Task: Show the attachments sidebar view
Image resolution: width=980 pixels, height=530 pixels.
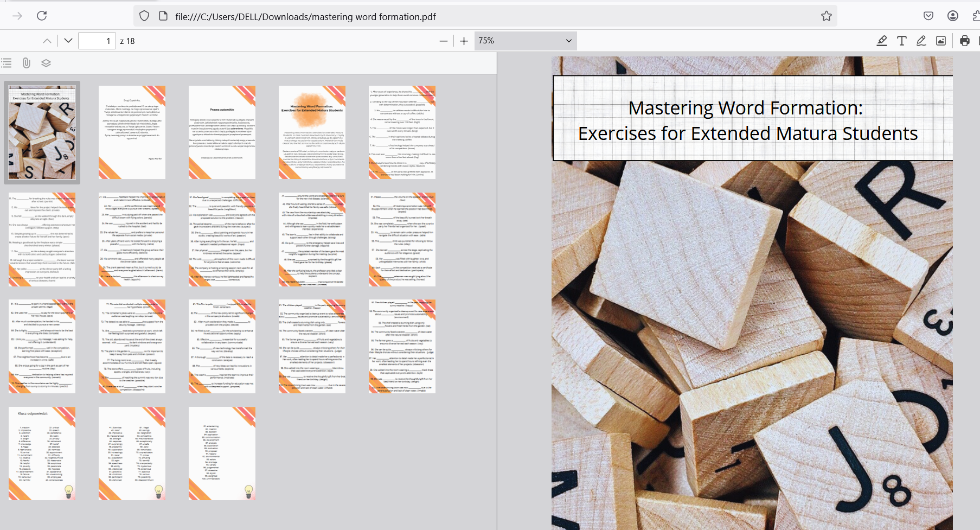Action: click(26, 63)
